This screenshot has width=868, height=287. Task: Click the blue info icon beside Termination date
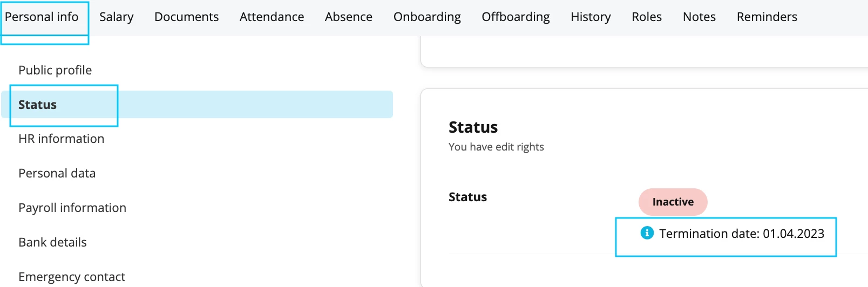pyautogui.click(x=647, y=233)
